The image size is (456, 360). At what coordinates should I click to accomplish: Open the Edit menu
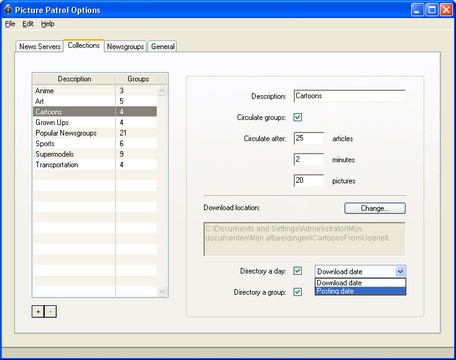coord(28,24)
